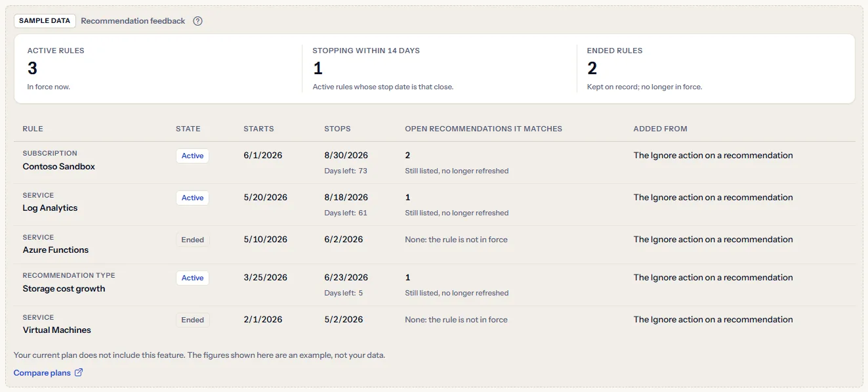Click the 'In force now.' caption
Screen dimensions: 868x392
pos(49,87)
